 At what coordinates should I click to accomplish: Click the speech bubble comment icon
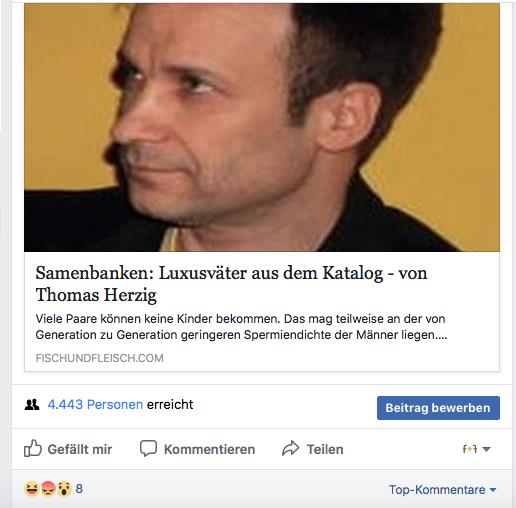pos(148,448)
